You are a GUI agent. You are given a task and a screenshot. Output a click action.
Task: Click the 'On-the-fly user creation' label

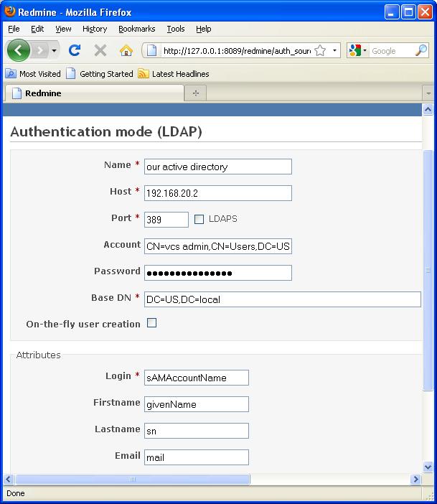point(83,324)
